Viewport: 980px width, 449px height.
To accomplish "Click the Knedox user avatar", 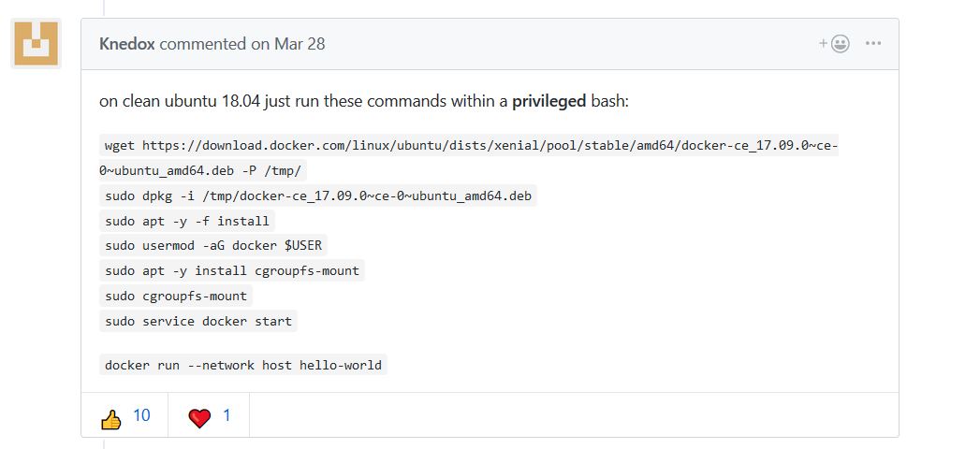I will pos(36,44).
